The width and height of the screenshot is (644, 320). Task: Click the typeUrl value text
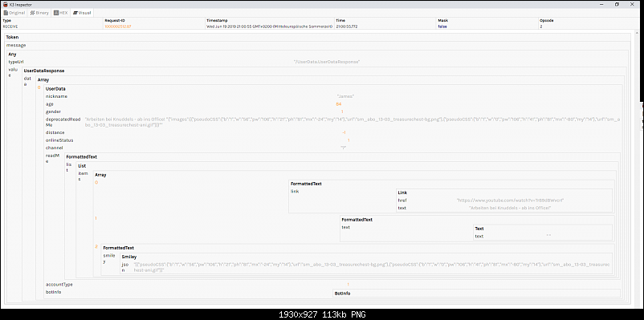[327, 62]
